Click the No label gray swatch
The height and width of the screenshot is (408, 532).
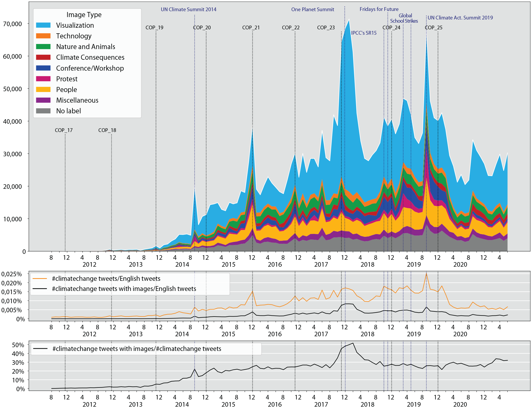[43, 111]
